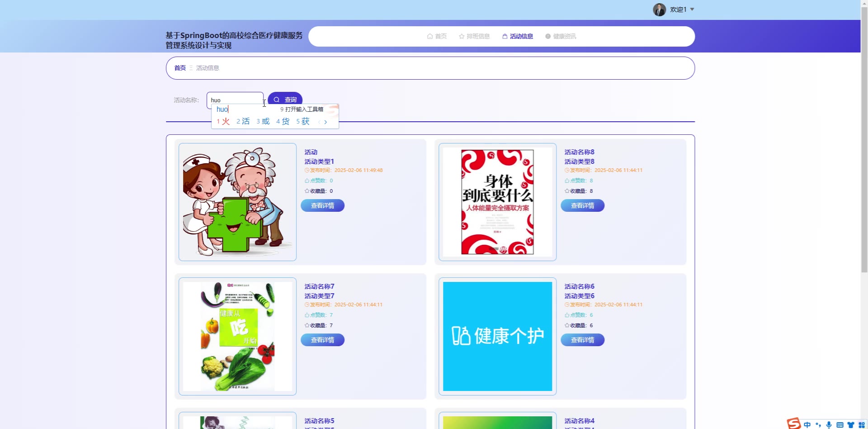Click 查看详情 for 活动名称7
Viewport: 868px width, 429px height.
(323, 340)
